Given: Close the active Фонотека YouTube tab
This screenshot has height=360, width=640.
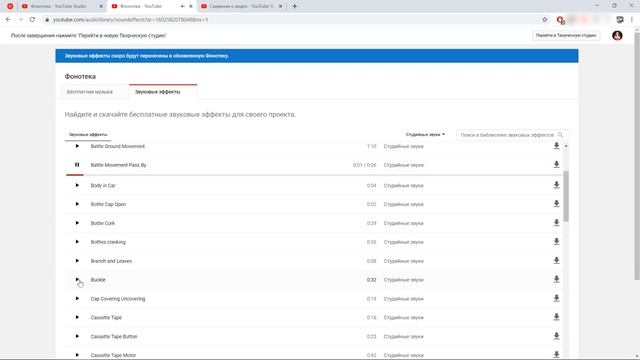Looking at the screenshot, I should 191,6.
